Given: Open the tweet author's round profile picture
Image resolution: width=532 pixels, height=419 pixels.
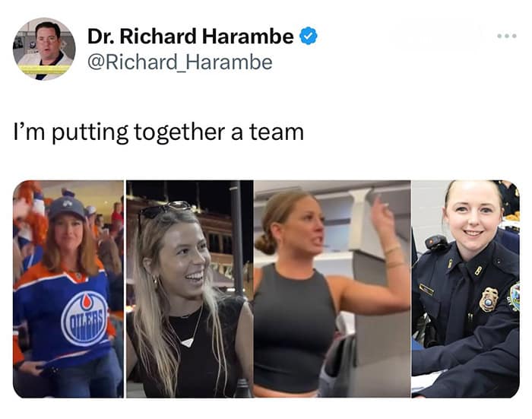Looking at the screenshot, I should point(44,49).
